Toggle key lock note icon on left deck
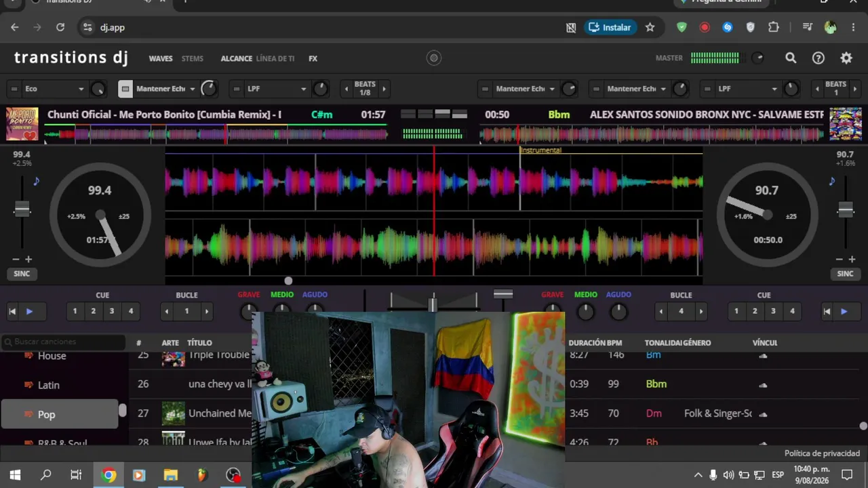This screenshot has height=488, width=868. click(x=37, y=181)
